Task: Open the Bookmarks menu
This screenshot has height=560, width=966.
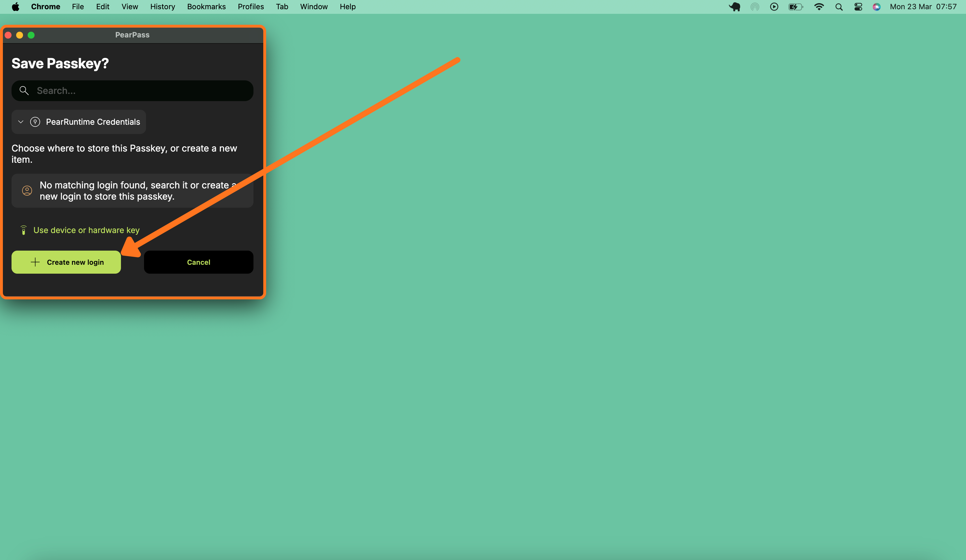Action: [206, 7]
